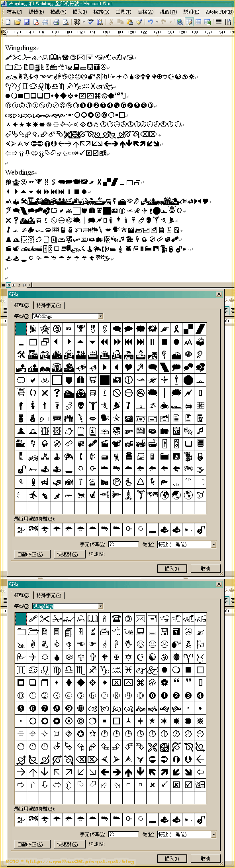Viewport: 235px width, 868px height.
Task: Select the scissors symbol in Wingdings grid
Action: (x=45, y=619)
